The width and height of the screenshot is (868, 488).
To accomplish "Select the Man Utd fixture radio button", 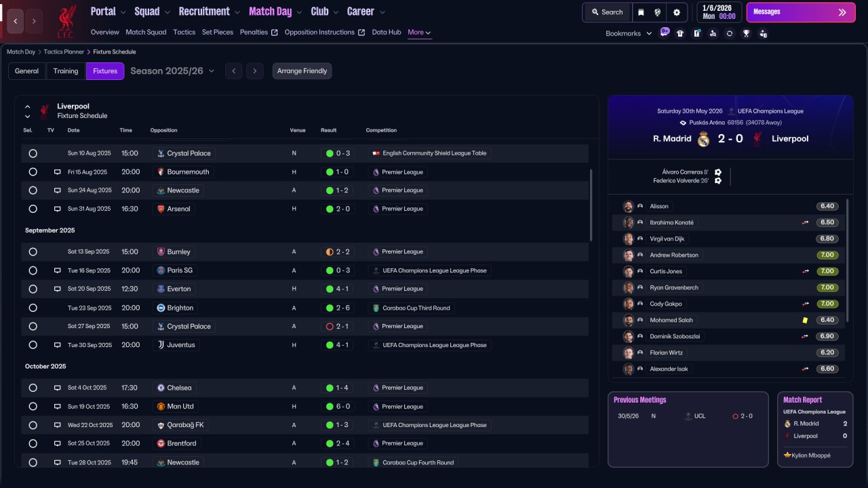I will pos(33,407).
